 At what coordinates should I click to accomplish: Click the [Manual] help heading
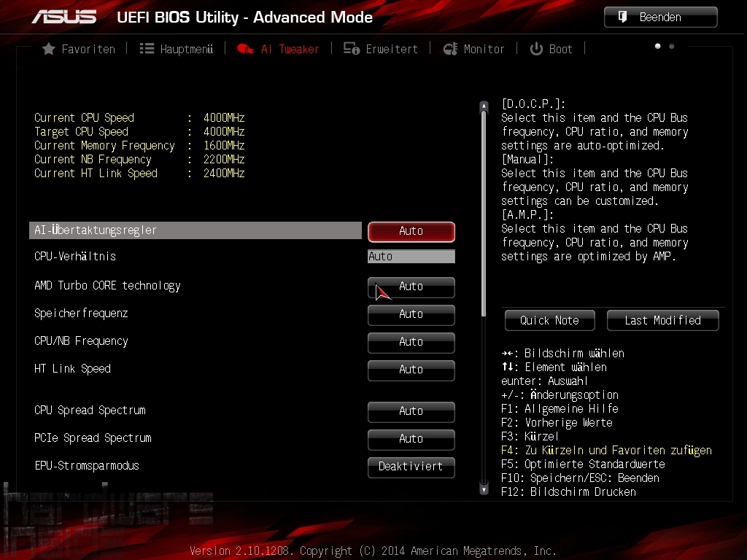pyautogui.click(x=527, y=159)
